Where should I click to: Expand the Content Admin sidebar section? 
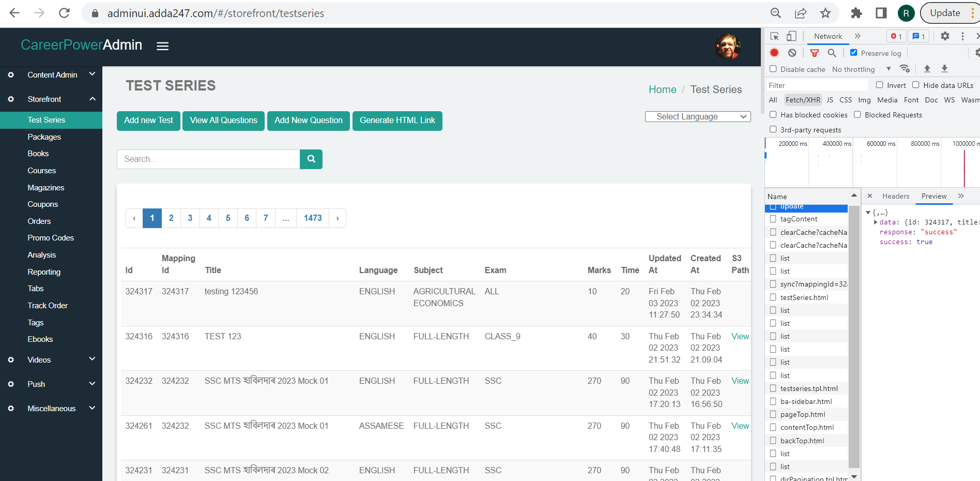92,74
